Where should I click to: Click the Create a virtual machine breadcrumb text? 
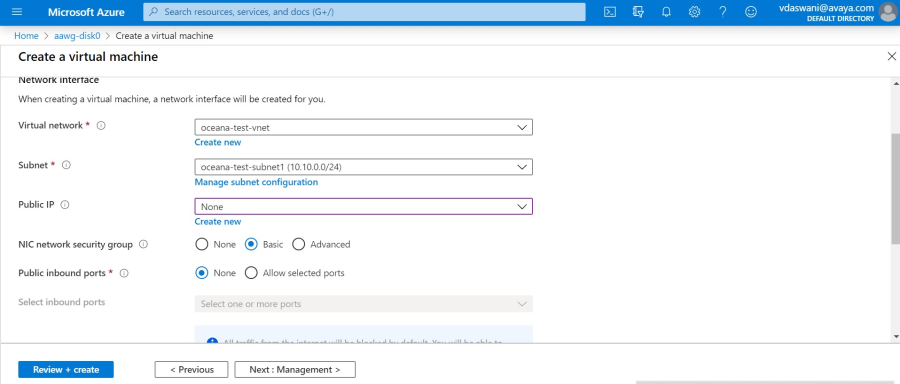[164, 36]
